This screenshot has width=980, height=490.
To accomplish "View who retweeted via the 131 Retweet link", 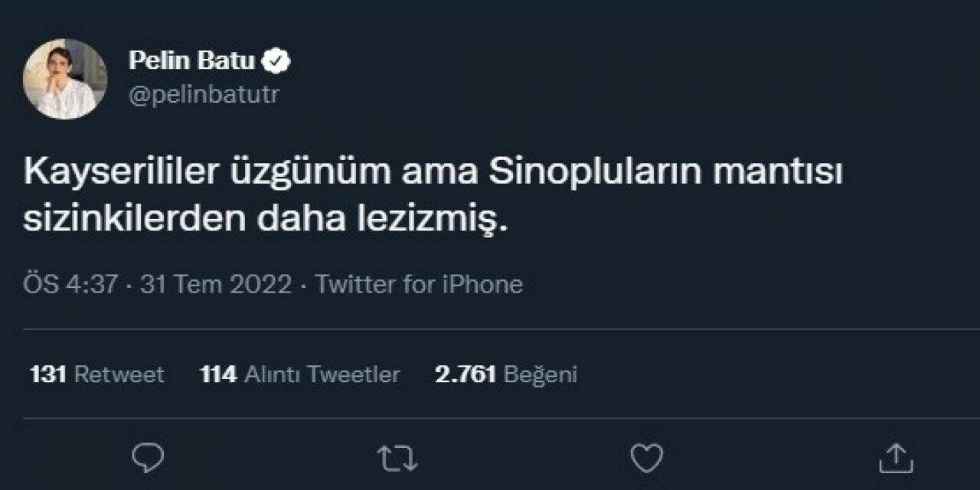I will click(95, 374).
